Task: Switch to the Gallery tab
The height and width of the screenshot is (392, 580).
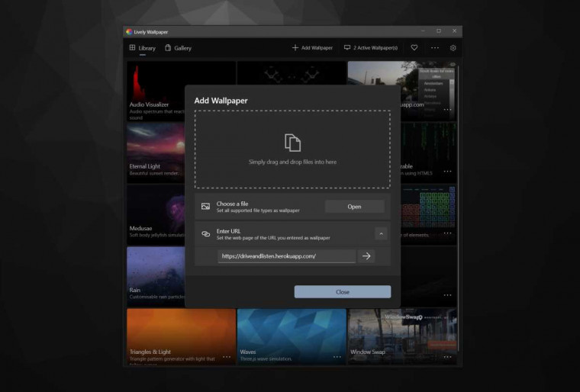Action: coord(178,48)
